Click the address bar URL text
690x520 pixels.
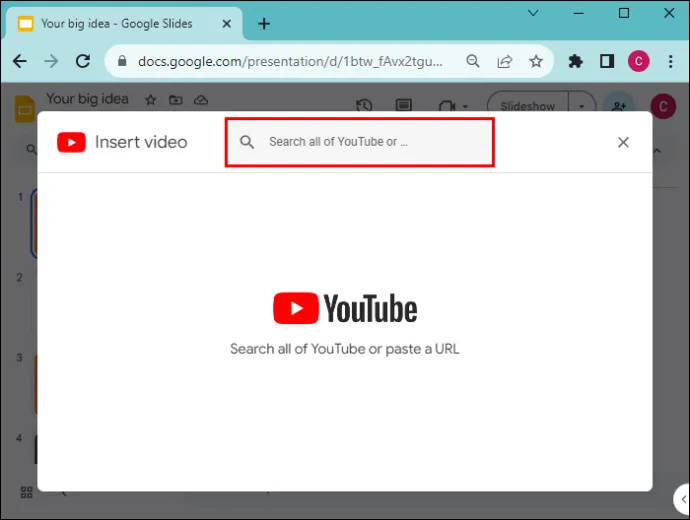point(290,61)
